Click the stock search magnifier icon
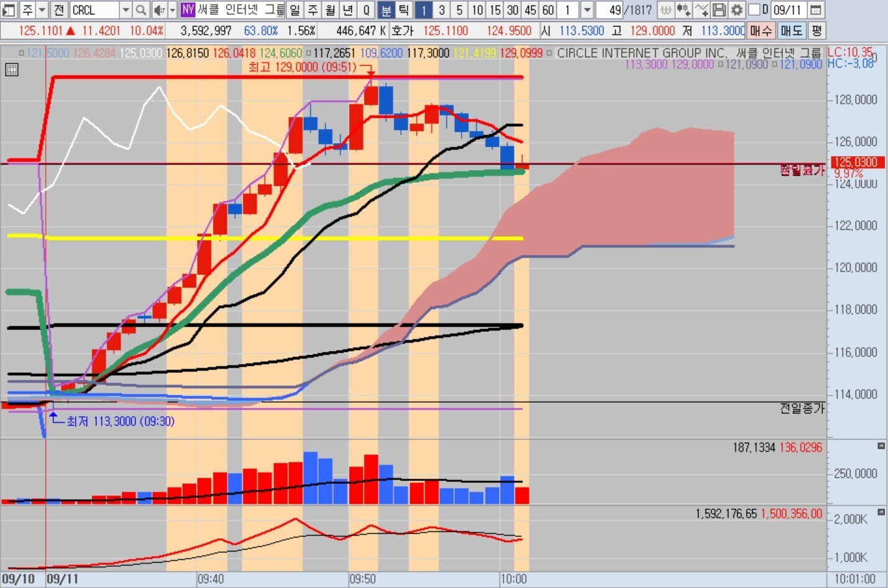This screenshot has height=588, width=888. (x=141, y=10)
